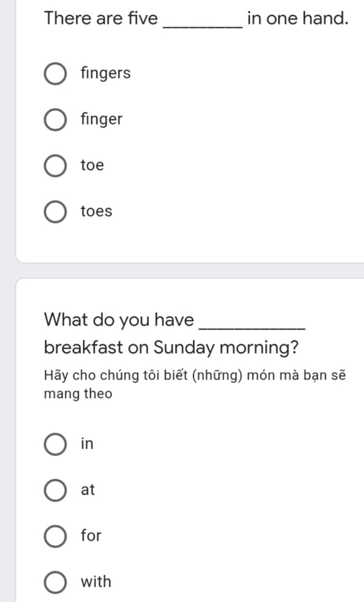Choose the 'for' radio circle
The image size is (364, 602).
click(x=55, y=536)
